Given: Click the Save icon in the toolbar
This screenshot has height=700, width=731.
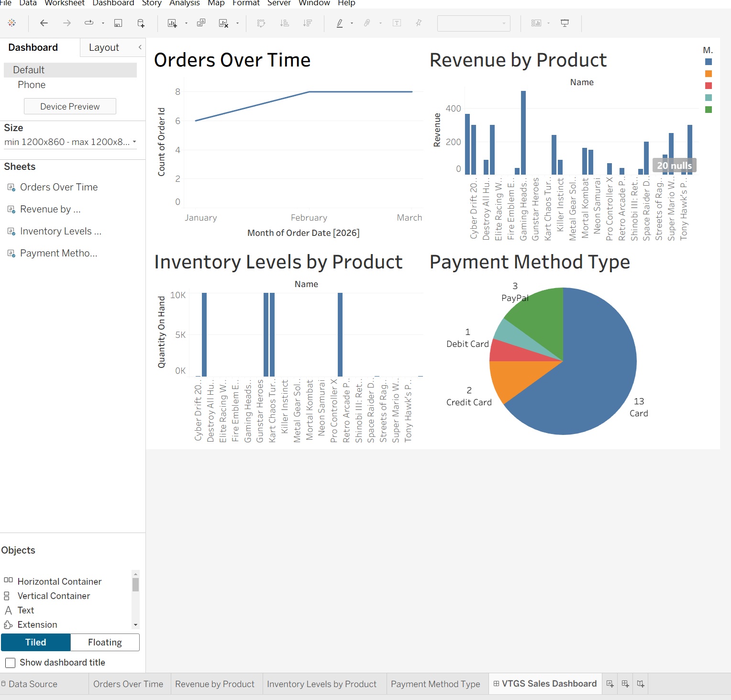Looking at the screenshot, I should coord(117,23).
